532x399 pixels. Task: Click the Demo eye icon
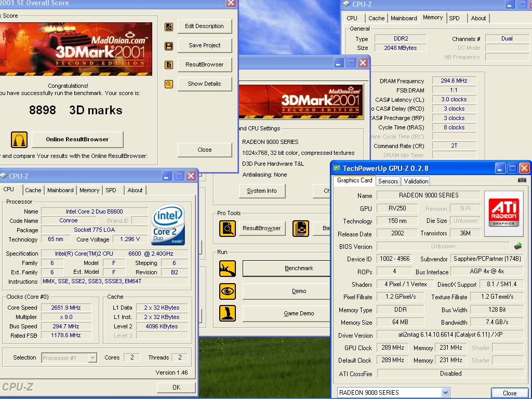point(228,291)
